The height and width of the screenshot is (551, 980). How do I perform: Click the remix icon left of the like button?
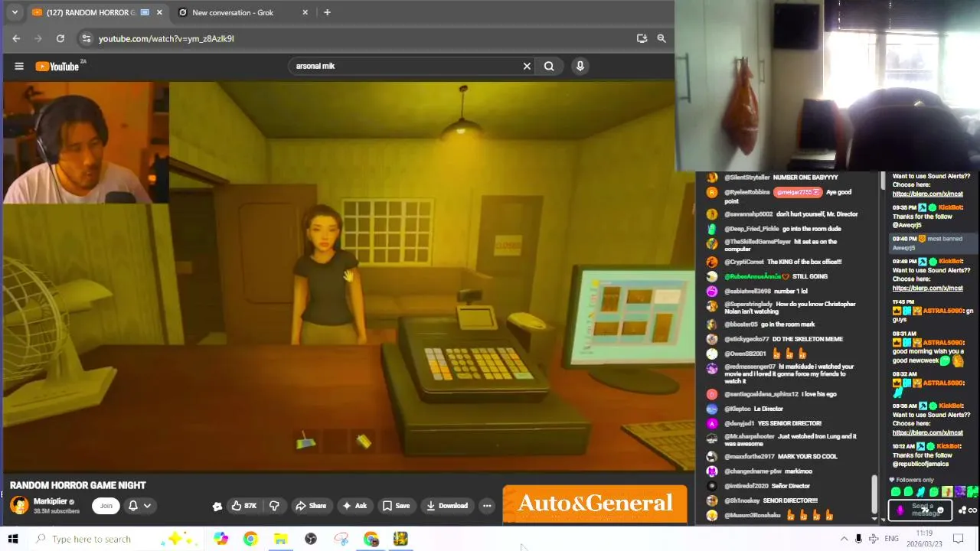pos(217,506)
